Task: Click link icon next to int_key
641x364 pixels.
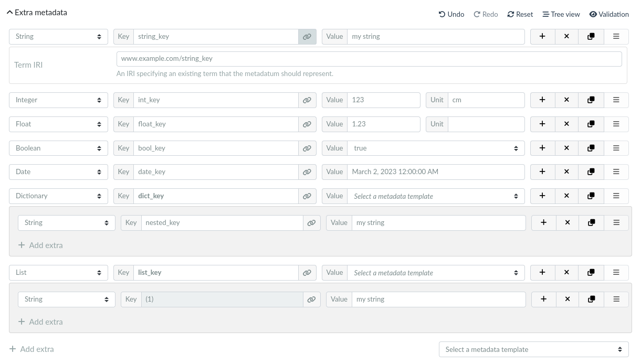Action: [x=307, y=100]
